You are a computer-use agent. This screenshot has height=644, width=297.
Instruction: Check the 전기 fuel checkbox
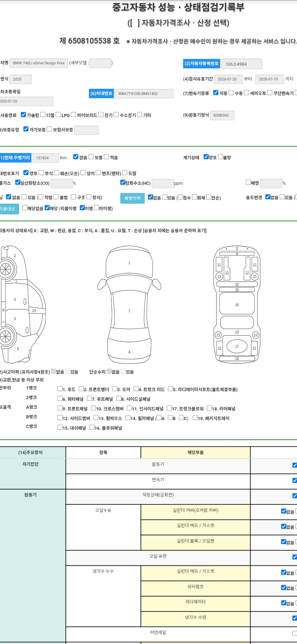coord(101,115)
